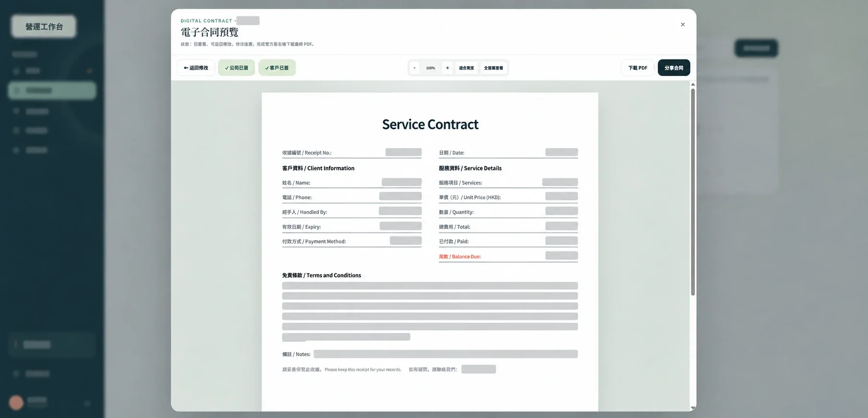Viewport: 868px width, 418px height.
Task: Select the 總費用 / Total label
Action: pos(455,227)
